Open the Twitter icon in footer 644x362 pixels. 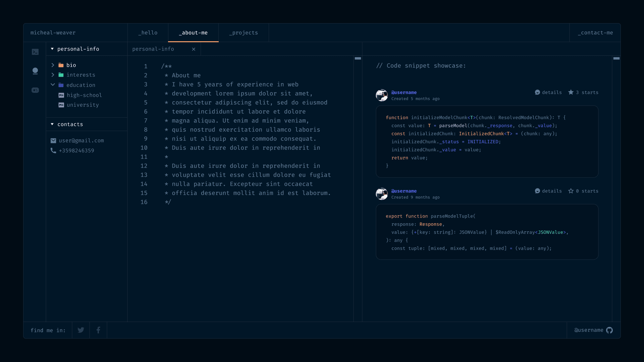point(81,330)
